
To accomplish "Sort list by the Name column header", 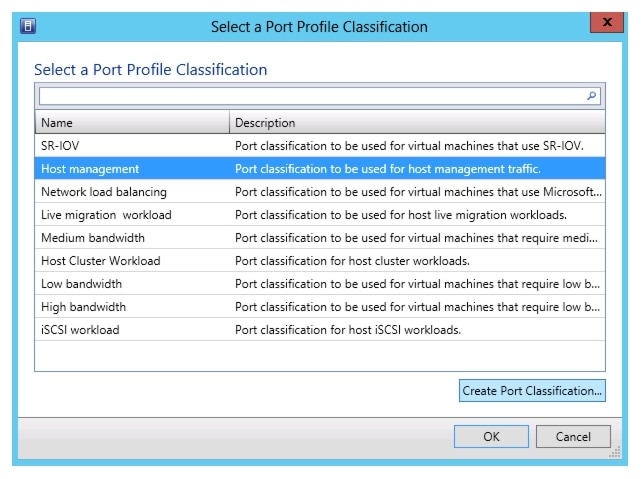I will click(x=131, y=123).
